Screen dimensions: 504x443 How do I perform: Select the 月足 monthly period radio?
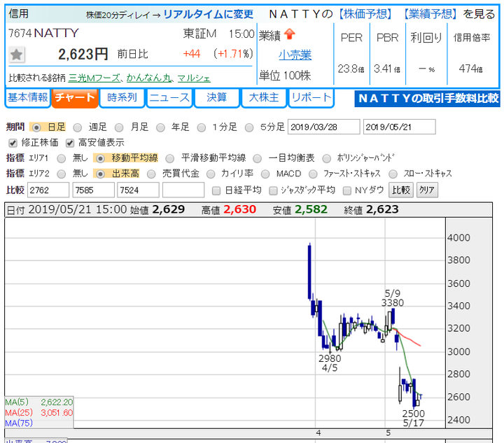pyautogui.click(x=119, y=127)
